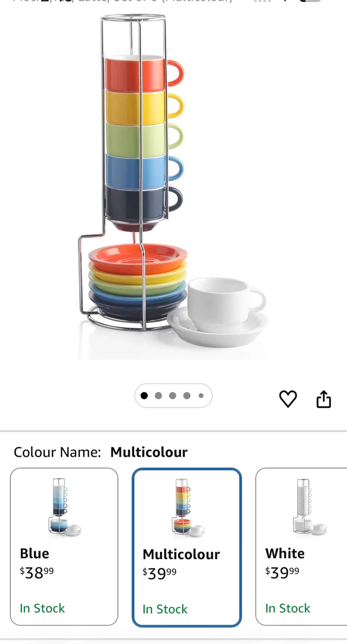Tap the white cup and saucer in photo
Screen dimensions: 347x644
(x=218, y=312)
